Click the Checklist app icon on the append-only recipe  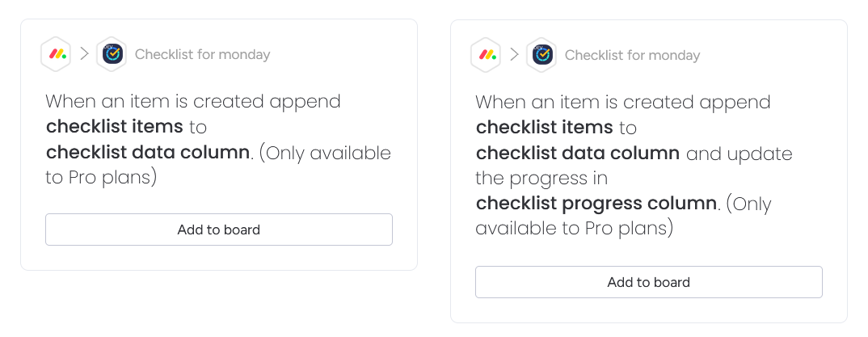tap(112, 54)
